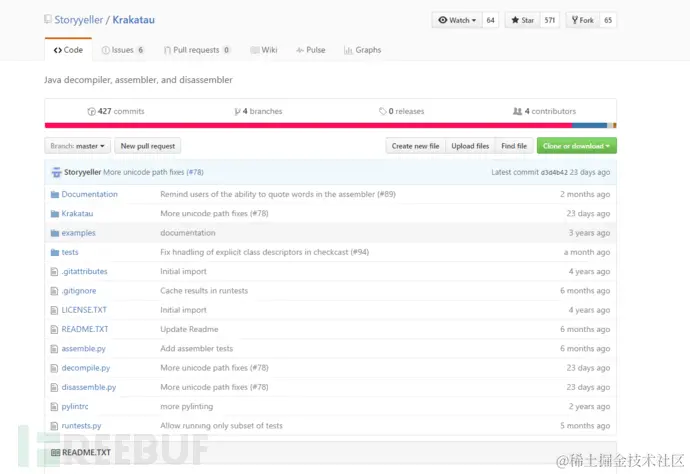The height and width of the screenshot is (474, 690).
Task: Open the Krakatau folder
Action: (77, 213)
